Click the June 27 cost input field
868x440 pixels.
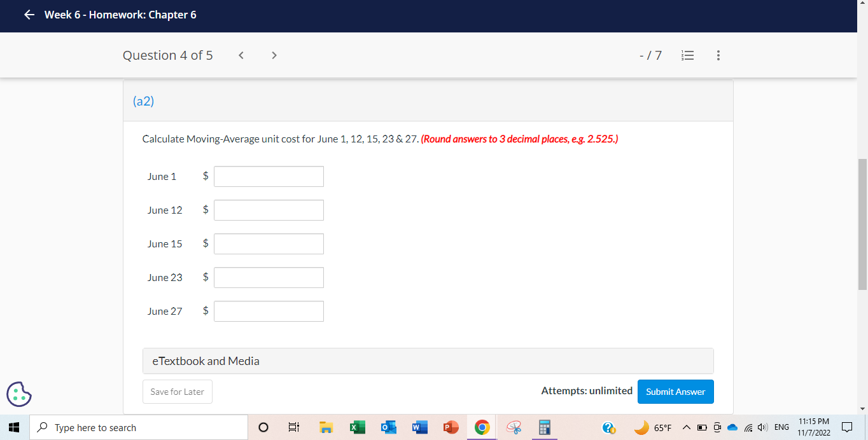tap(269, 311)
